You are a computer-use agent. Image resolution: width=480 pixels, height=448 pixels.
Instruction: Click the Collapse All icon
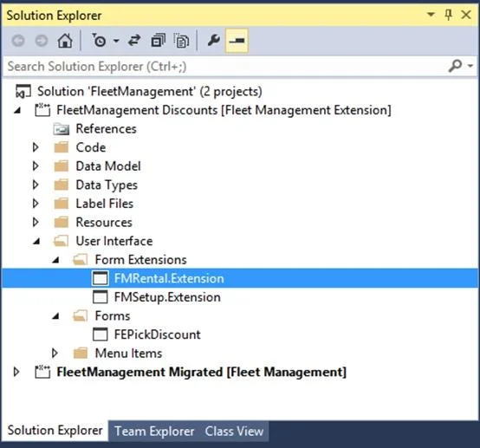coord(159,41)
